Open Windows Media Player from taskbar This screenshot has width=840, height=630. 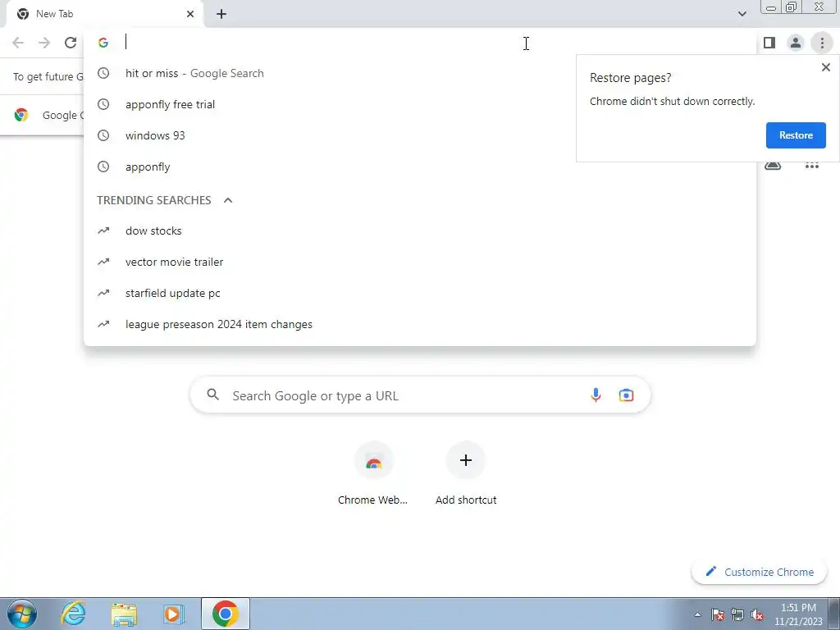click(173, 614)
